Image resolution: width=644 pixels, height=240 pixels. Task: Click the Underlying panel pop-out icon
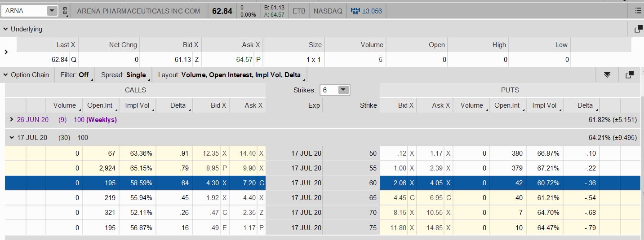[x=638, y=29]
